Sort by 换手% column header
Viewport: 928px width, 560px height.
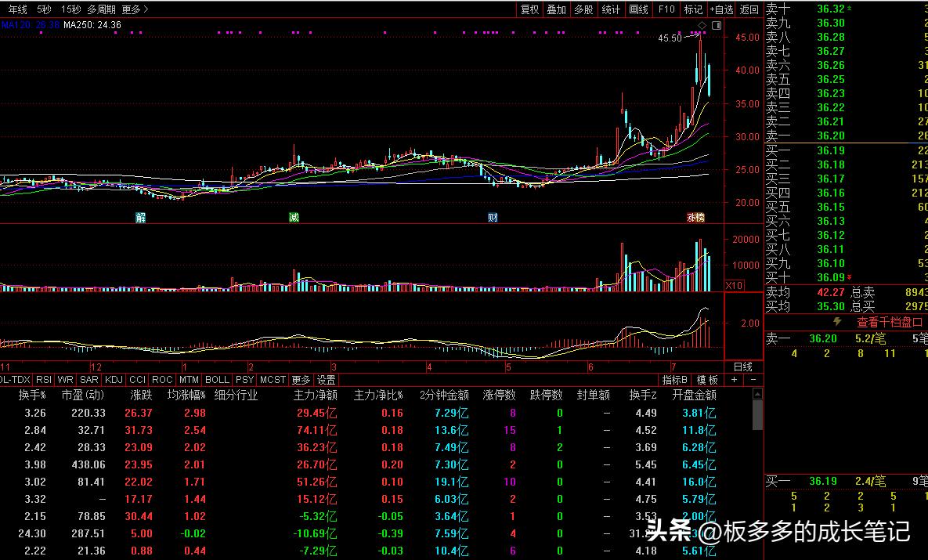(33, 395)
